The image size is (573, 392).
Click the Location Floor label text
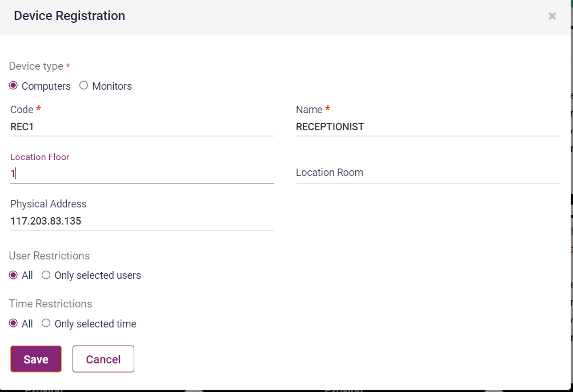tap(40, 157)
